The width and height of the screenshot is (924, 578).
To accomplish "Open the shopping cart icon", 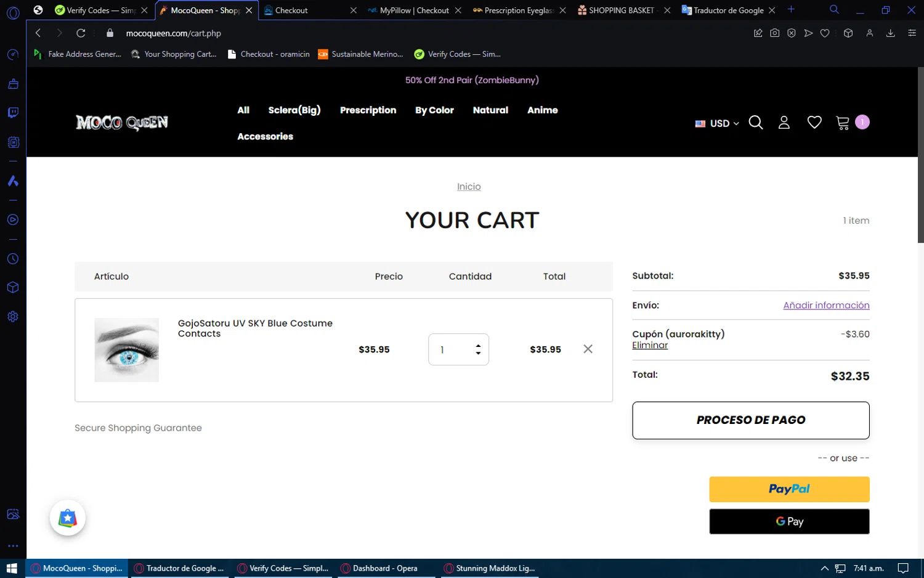I will pyautogui.click(x=843, y=123).
